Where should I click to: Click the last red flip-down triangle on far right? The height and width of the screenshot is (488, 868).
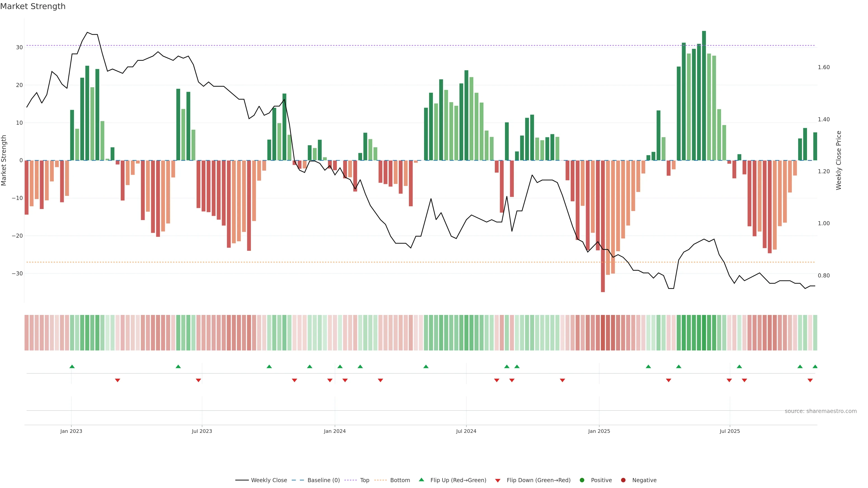(x=810, y=380)
